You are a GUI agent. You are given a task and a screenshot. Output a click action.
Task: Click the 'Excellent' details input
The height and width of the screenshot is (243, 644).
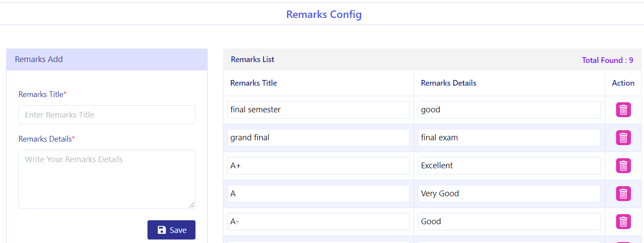coord(509,166)
